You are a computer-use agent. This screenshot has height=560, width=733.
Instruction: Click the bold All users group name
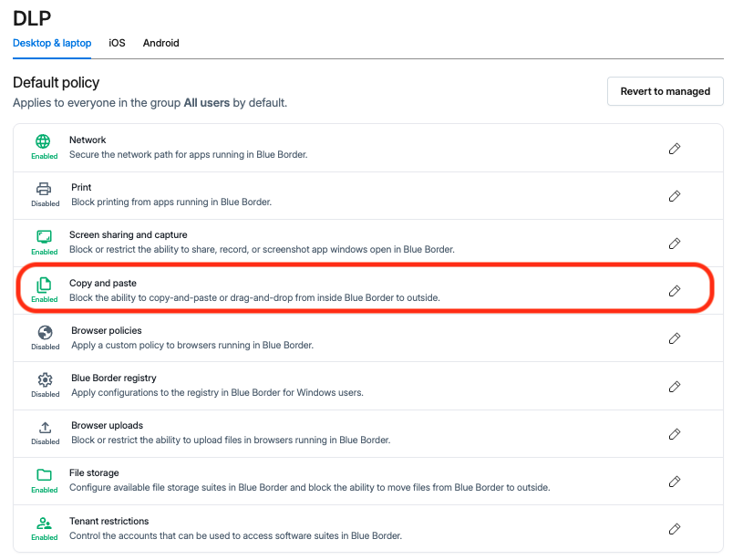(207, 102)
